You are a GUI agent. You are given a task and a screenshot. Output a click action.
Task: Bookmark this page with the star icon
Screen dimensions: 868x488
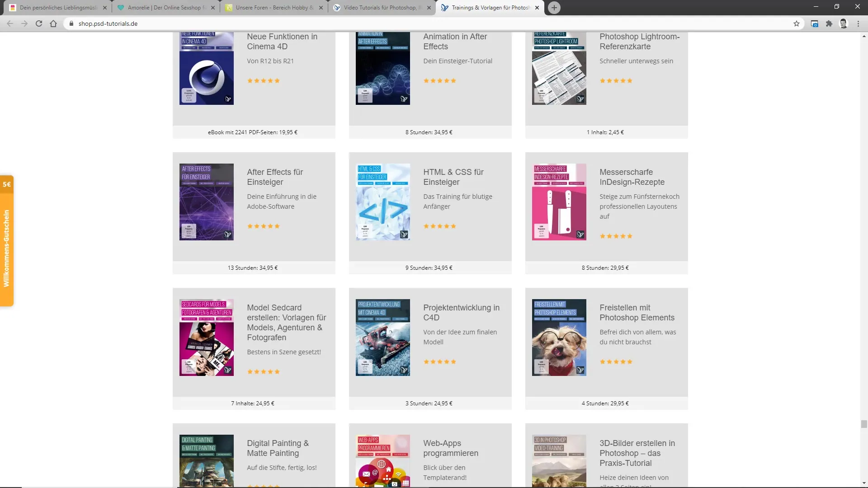pyautogui.click(x=797, y=23)
